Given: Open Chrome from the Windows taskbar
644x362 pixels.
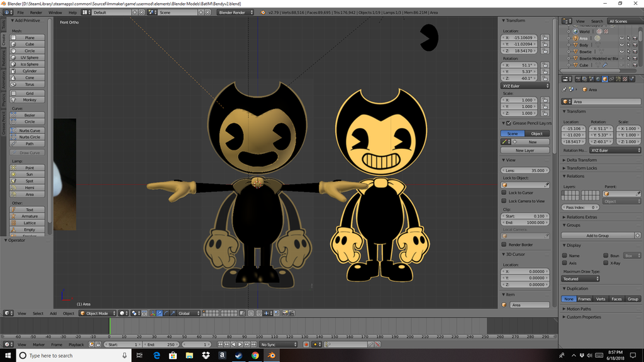Looking at the screenshot, I should click(x=255, y=356).
